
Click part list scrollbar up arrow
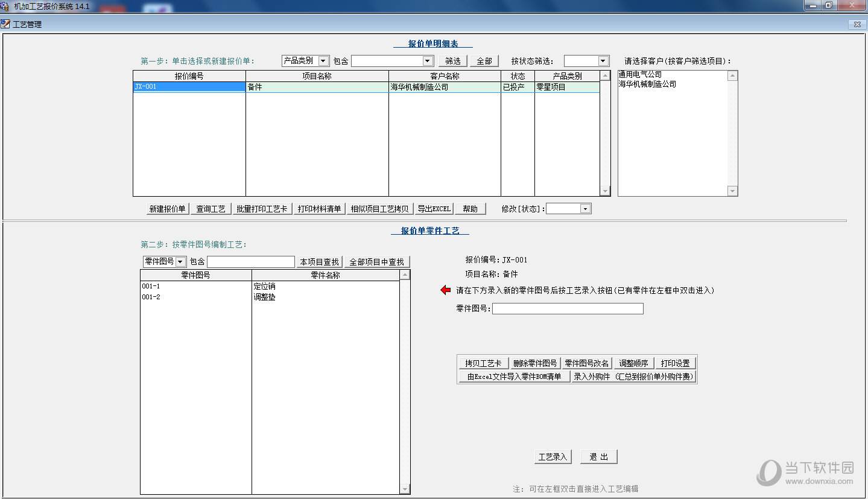(x=405, y=275)
